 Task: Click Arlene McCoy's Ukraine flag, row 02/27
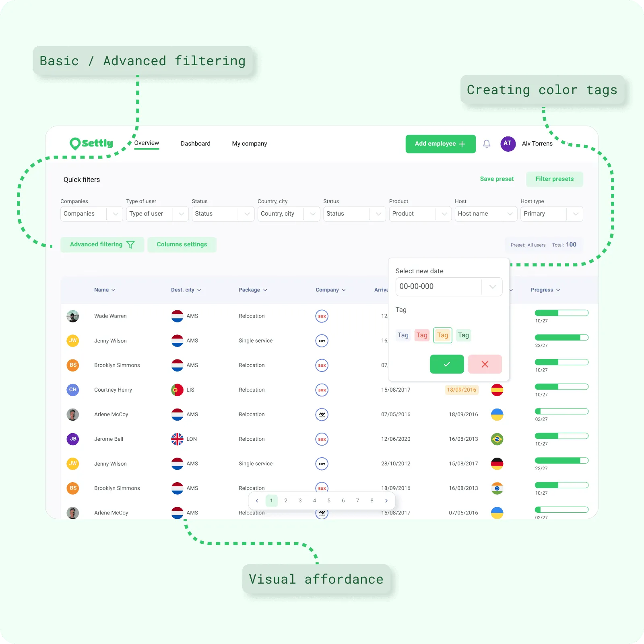click(x=497, y=415)
